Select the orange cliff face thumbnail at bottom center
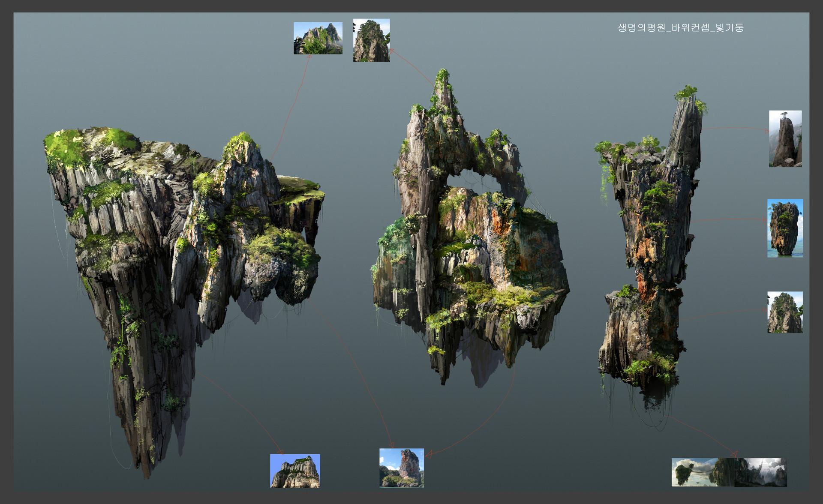This screenshot has height=504, width=823. (401, 468)
